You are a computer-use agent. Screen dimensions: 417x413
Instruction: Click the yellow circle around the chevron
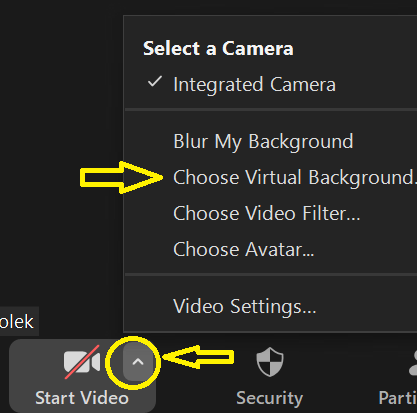(133, 363)
